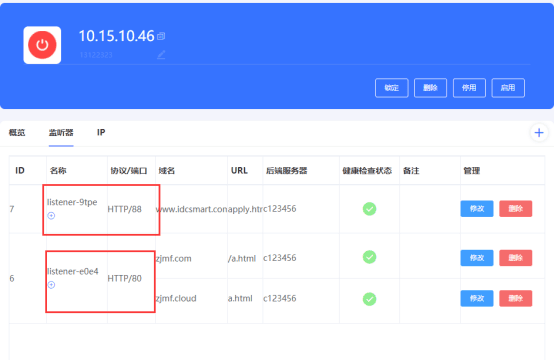Add a new listener with the plus icon
Screen dimensions: 554x361
539,133
